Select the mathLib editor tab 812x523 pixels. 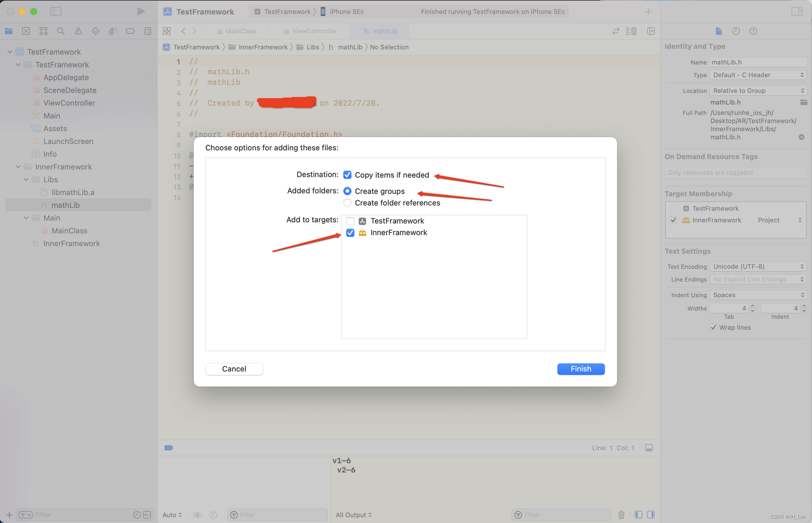380,31
